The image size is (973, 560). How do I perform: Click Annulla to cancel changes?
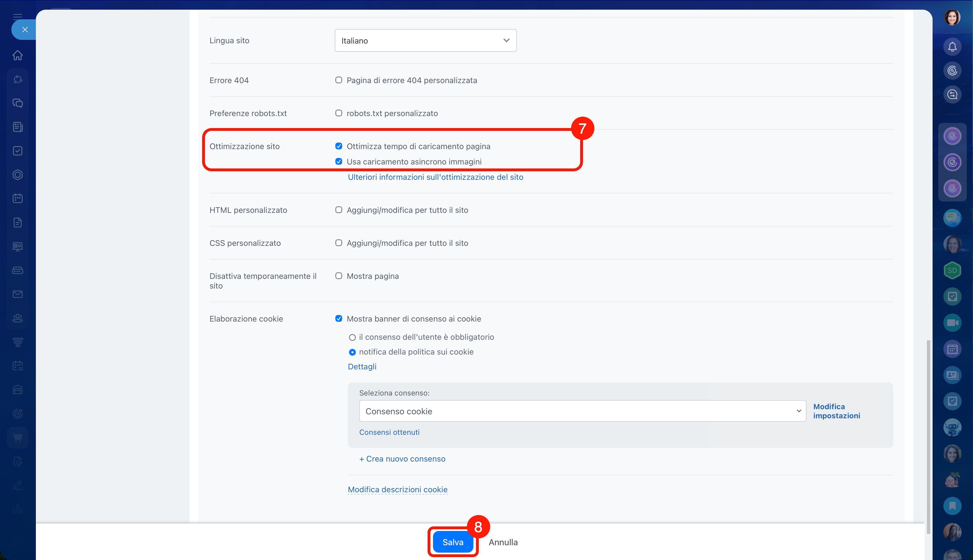tap(503, 542)
